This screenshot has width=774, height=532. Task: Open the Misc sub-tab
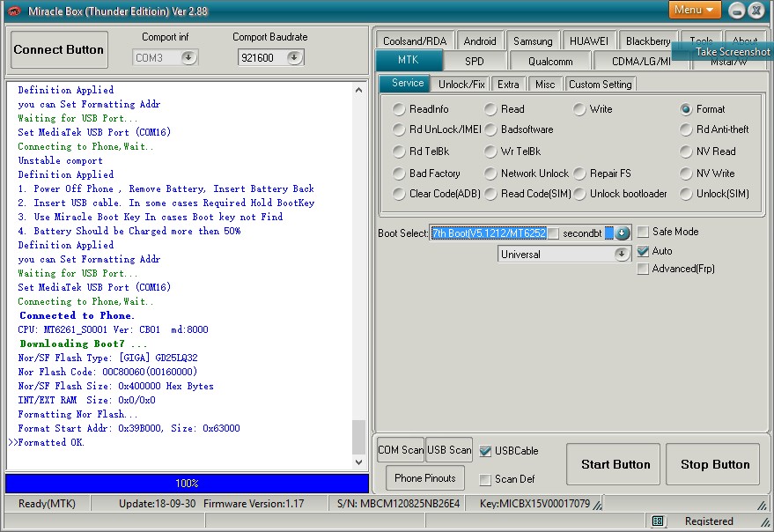tap(545, 84)
